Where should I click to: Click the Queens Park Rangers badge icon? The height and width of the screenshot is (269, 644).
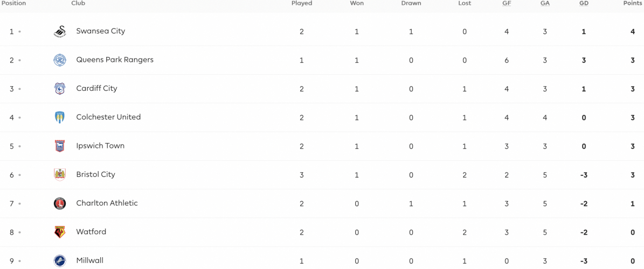point(60,60)
